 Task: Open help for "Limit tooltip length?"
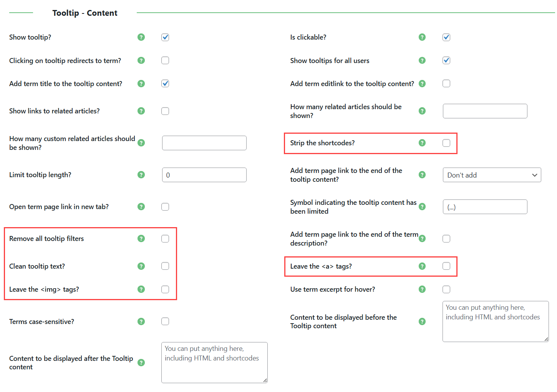141,174
